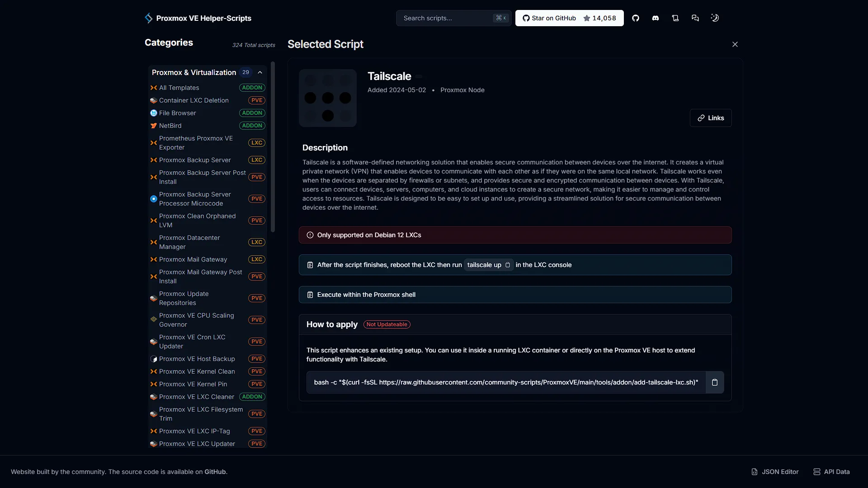The image size is (868, 488).
Task: Select Proxmox VE Kernel Pin
Action: click(208, 384)
